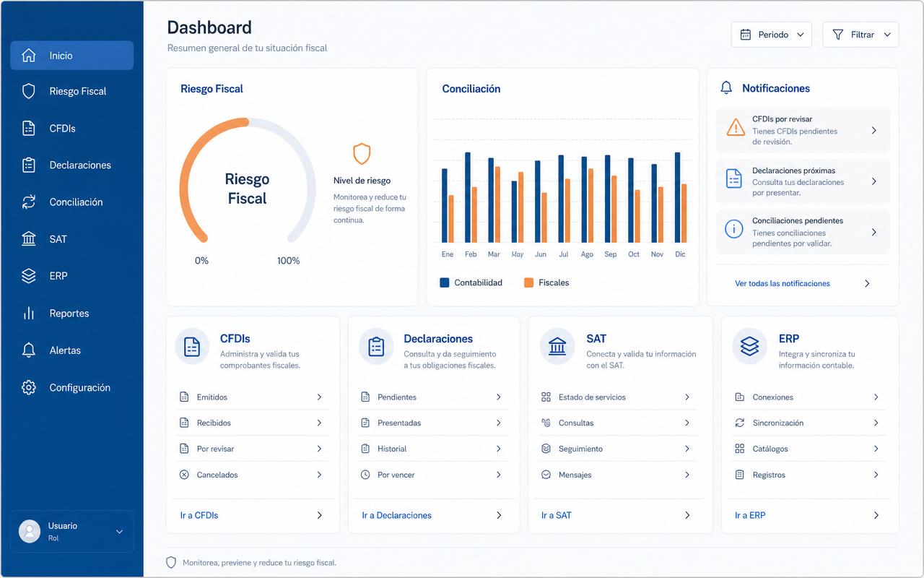This screenshot has width=924, height=578.
Task: Click the calendar icon in Periodo button
Action: (x=746, y=35)
